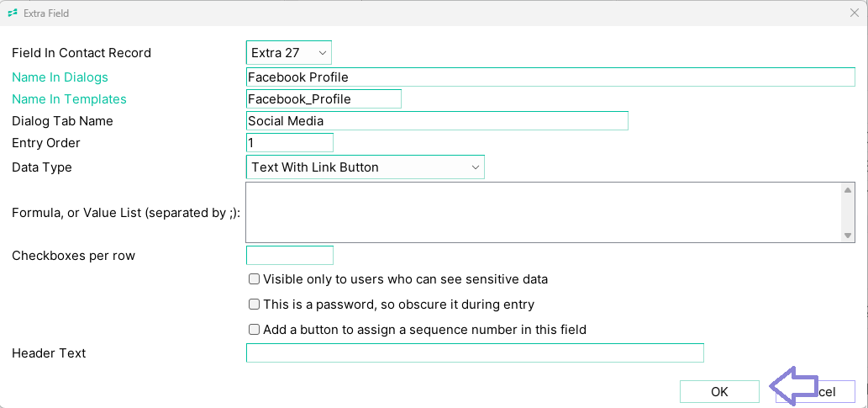The width and height of the screenshot is (868, 408).
Task: Confirm with the OK button
Action: [719, 392]
